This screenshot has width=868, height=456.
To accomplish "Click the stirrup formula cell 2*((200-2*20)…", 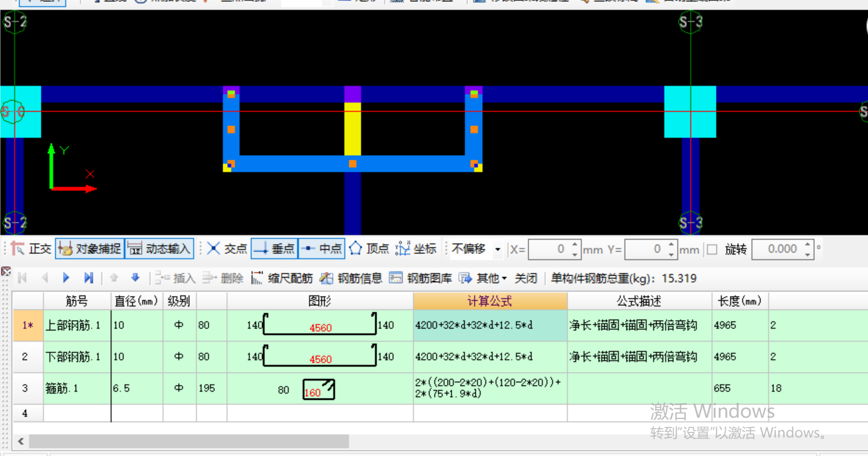I will (x=490, y=389).
